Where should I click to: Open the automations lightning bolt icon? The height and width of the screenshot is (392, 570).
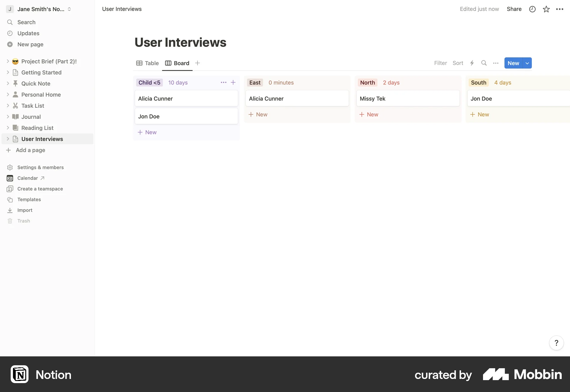point(472,63)
